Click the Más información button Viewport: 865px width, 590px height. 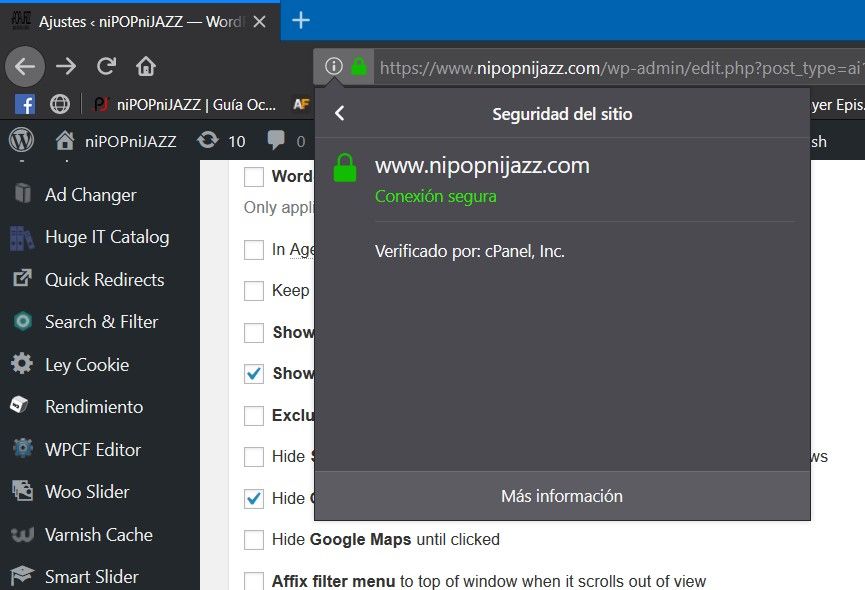tap(562, 496)
